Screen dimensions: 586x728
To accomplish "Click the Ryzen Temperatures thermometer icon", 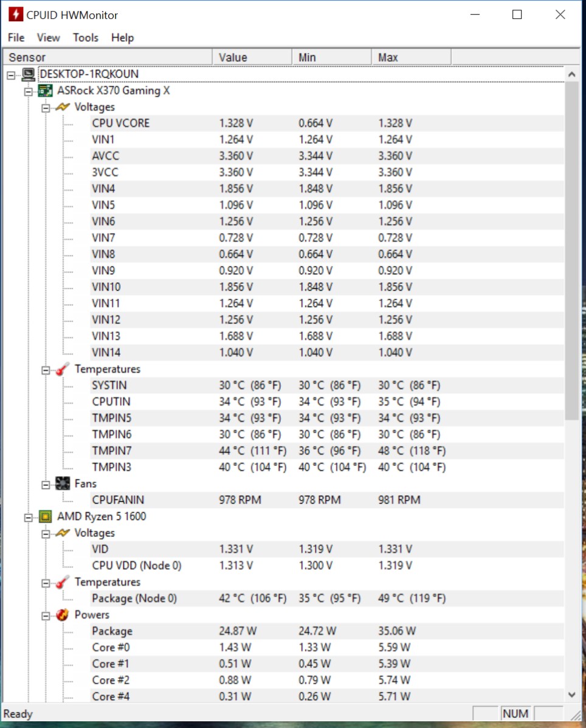I will [63, 582].
